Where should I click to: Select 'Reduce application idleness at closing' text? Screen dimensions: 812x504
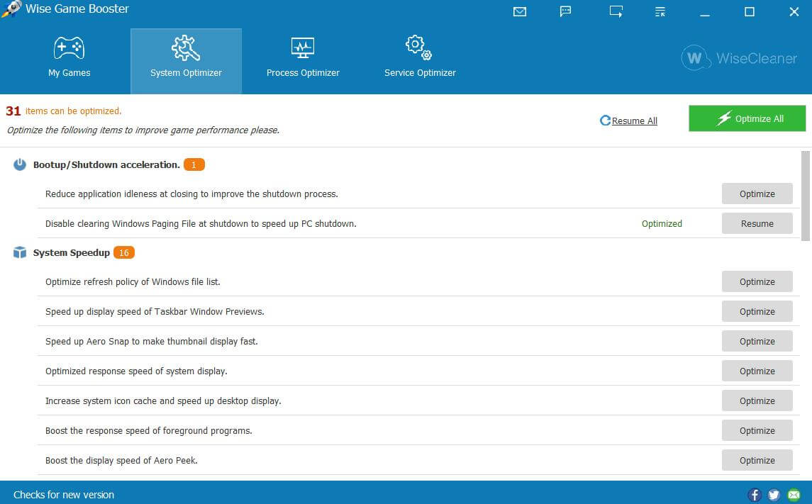[191, 194]
